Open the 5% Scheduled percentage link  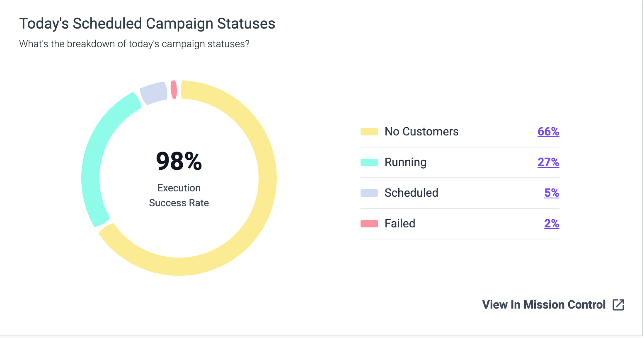point(552,193)
